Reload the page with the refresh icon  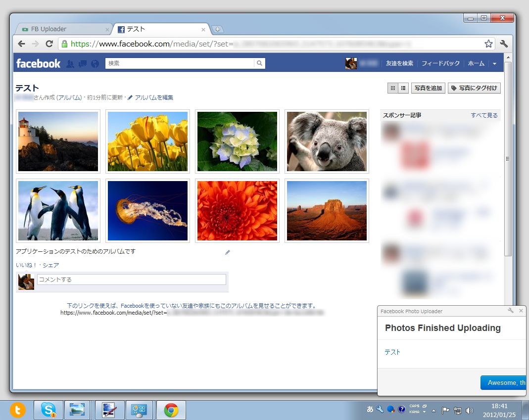[49, 44]
